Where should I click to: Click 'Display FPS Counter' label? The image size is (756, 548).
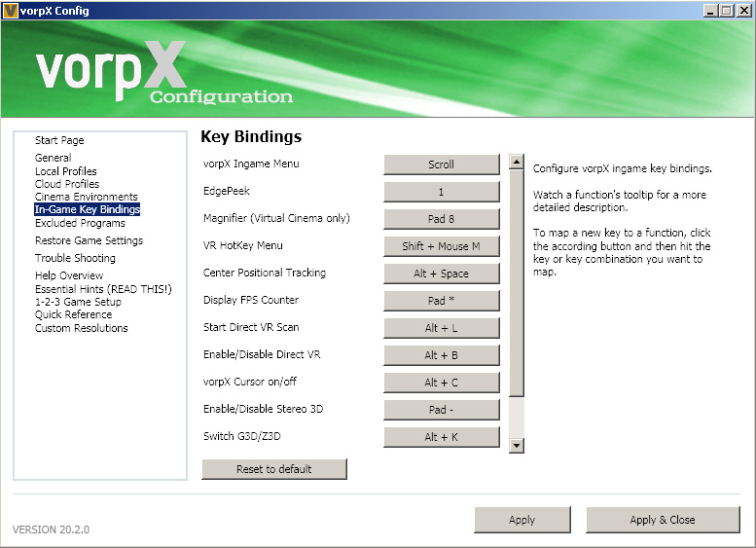coord(251,300)
